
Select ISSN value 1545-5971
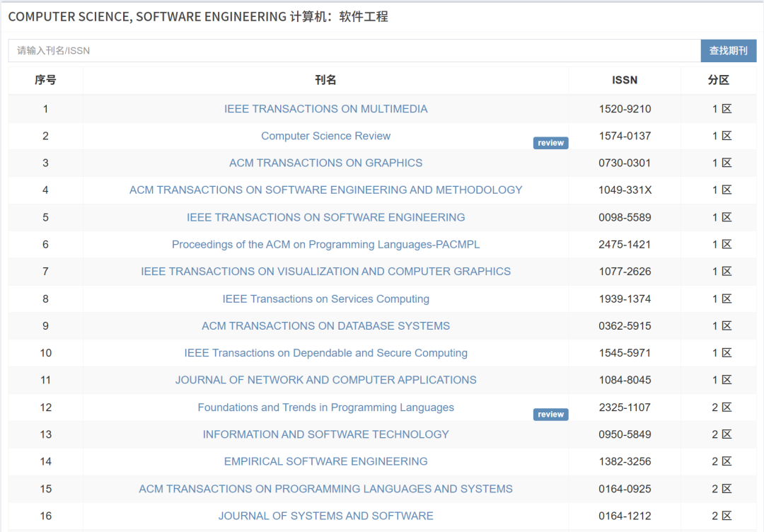(x=625, y=353)
